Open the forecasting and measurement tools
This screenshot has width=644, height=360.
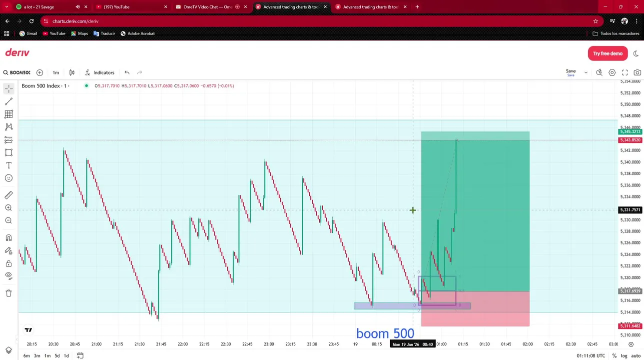coord(8,140)
